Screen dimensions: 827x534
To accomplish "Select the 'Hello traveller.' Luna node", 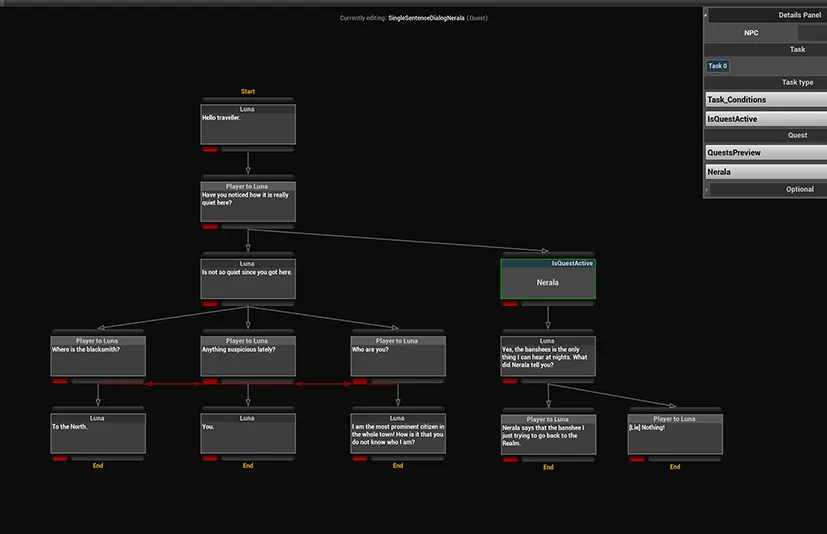I will [248, 125].
